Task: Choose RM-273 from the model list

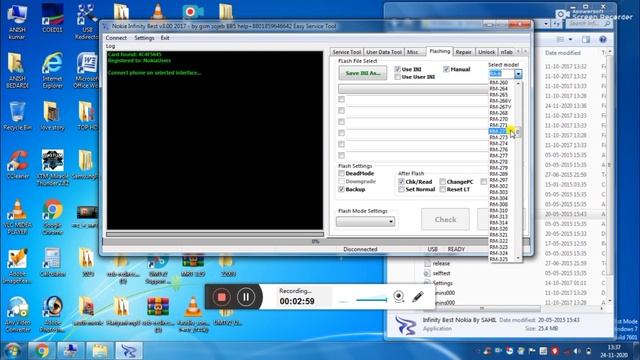Action: tap(499, 137)
